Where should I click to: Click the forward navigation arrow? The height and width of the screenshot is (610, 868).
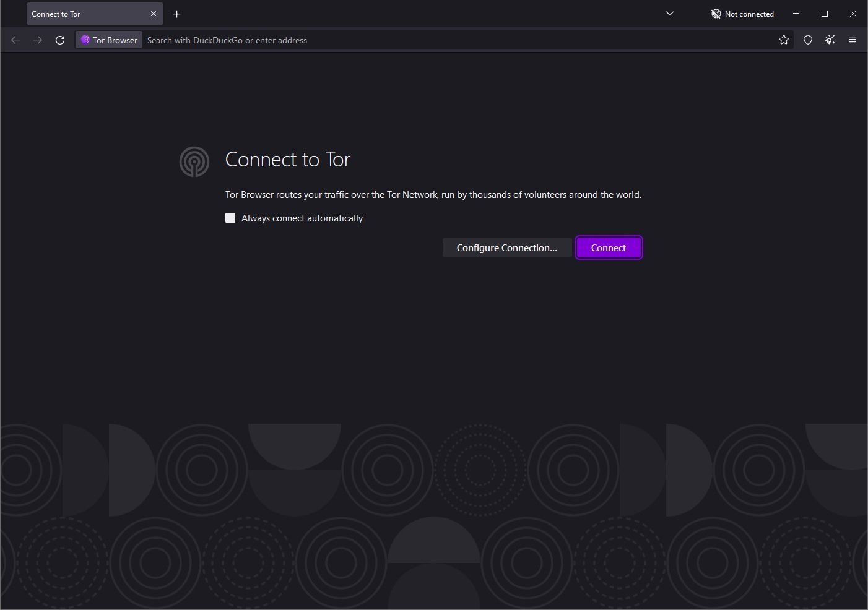(38, 40)
